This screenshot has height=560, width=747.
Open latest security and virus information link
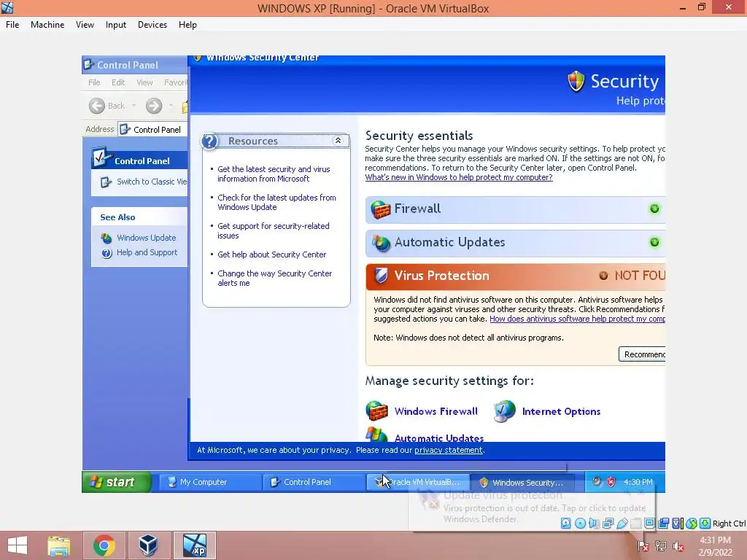tap(274, 174)
